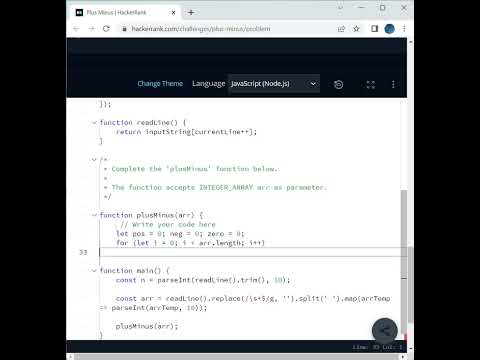Click the 'return inputString' line

click(x=186, y=132)
